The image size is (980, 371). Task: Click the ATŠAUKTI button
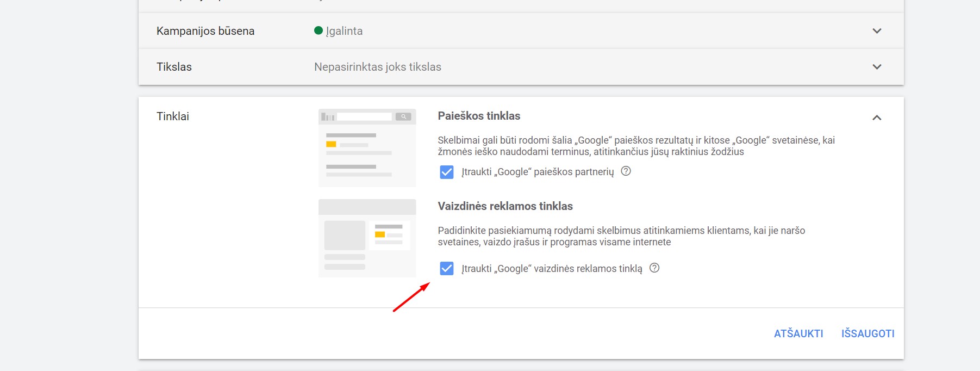pos(798,333)
